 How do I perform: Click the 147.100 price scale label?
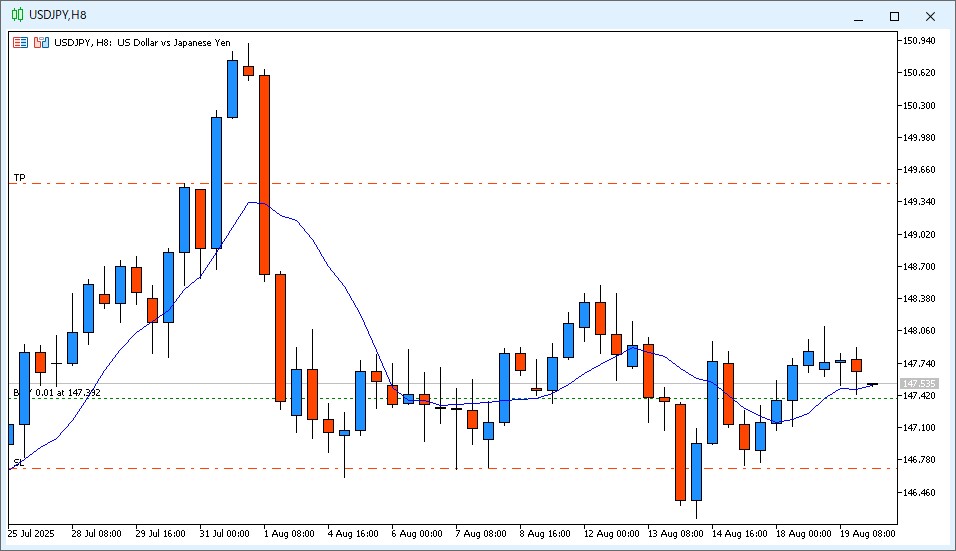coord(919,428)
